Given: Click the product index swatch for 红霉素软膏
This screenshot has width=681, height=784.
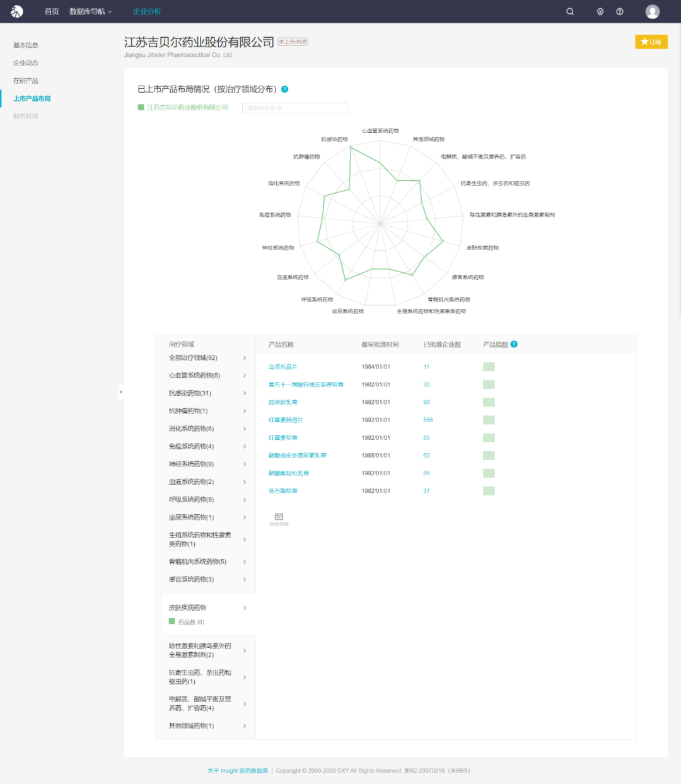Looking at the screenshot, I should [489, 437].
